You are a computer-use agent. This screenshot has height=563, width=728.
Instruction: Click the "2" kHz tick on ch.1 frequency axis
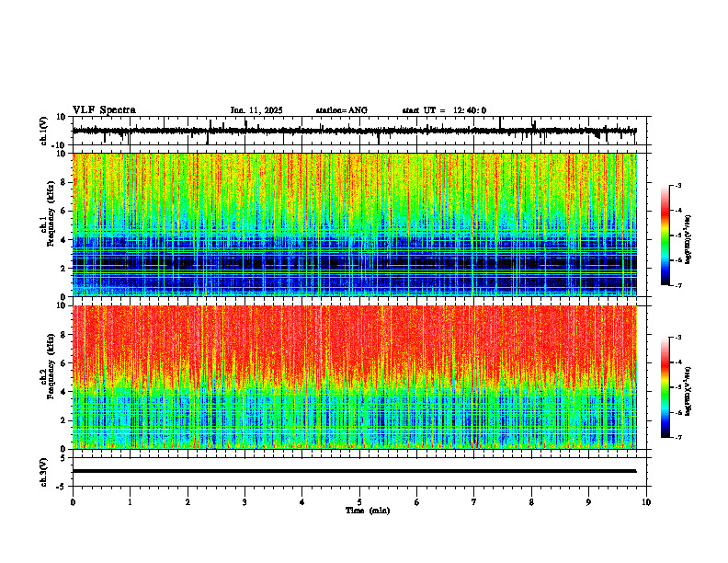pos(63,268)
